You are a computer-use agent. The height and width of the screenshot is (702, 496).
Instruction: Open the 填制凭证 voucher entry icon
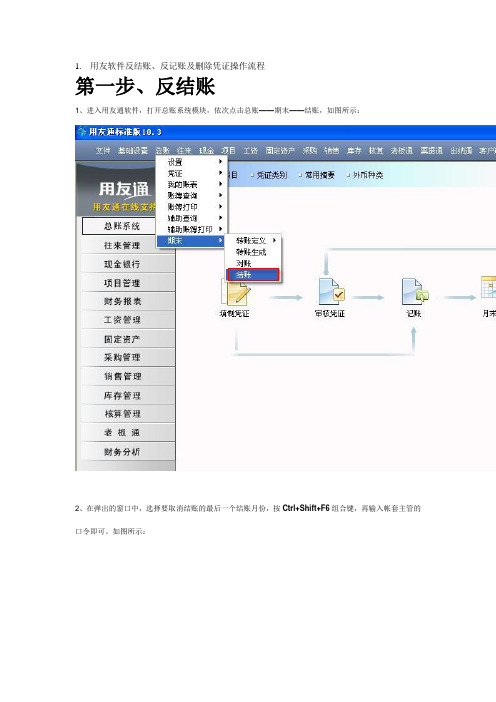click(235, 292)
